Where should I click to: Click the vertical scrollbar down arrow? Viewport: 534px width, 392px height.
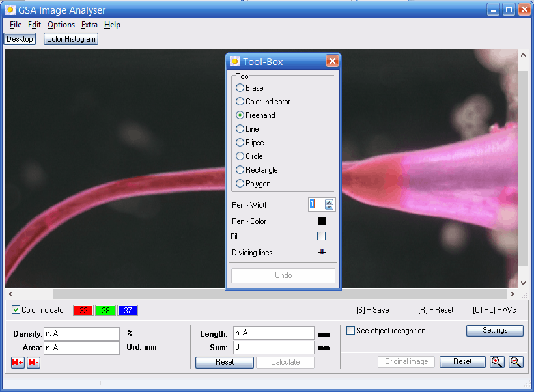523,283
